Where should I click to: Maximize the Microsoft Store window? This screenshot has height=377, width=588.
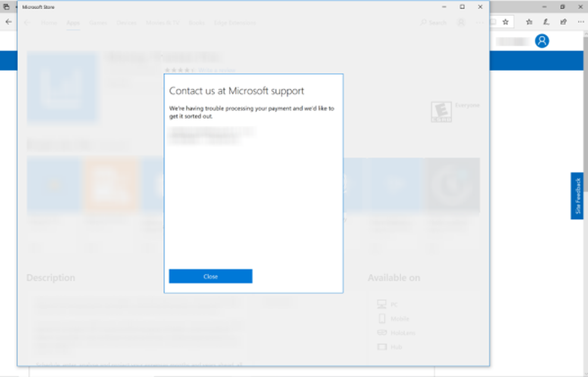tap(462, 6)
